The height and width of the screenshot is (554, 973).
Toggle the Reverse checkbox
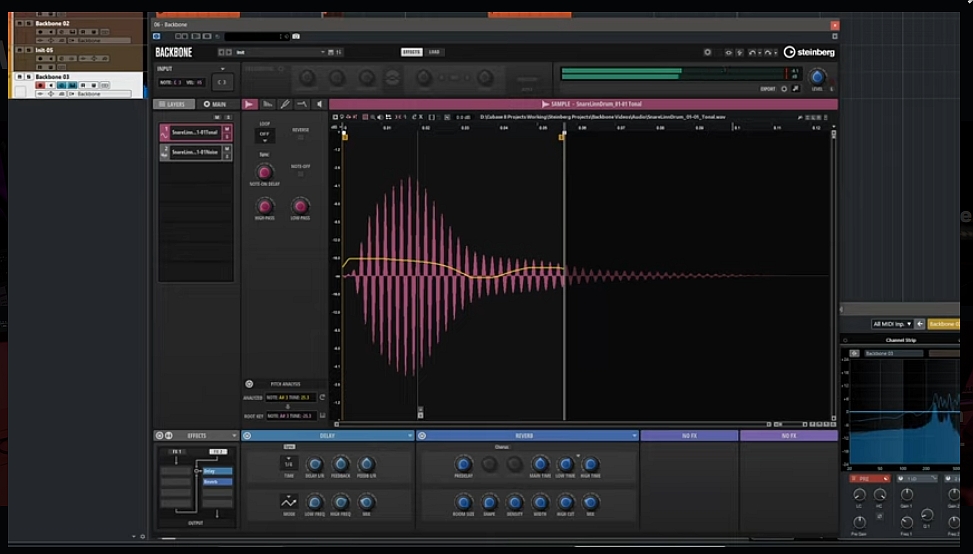tap(300, 137)
